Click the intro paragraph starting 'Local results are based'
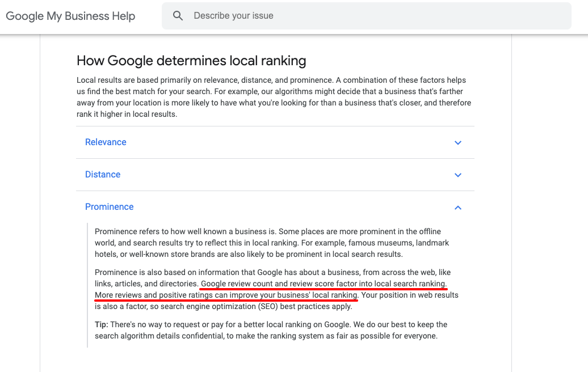The height and width of the screenshot is (372, 588). tap(274, 97)
